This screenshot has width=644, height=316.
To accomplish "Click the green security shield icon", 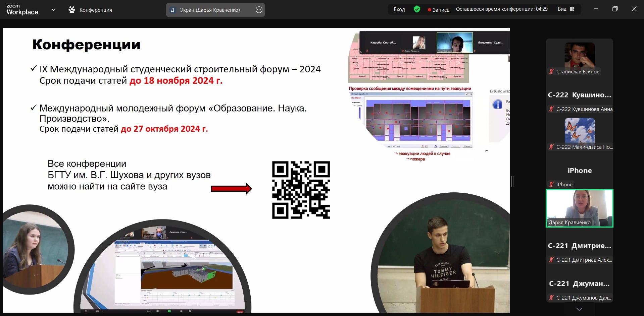I will coord(417,9).
